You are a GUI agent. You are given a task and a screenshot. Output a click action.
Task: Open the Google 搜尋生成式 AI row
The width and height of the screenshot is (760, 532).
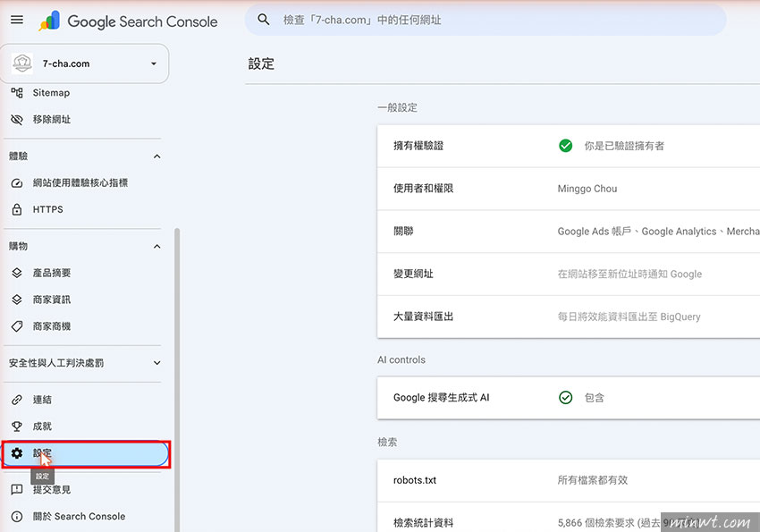569,398
